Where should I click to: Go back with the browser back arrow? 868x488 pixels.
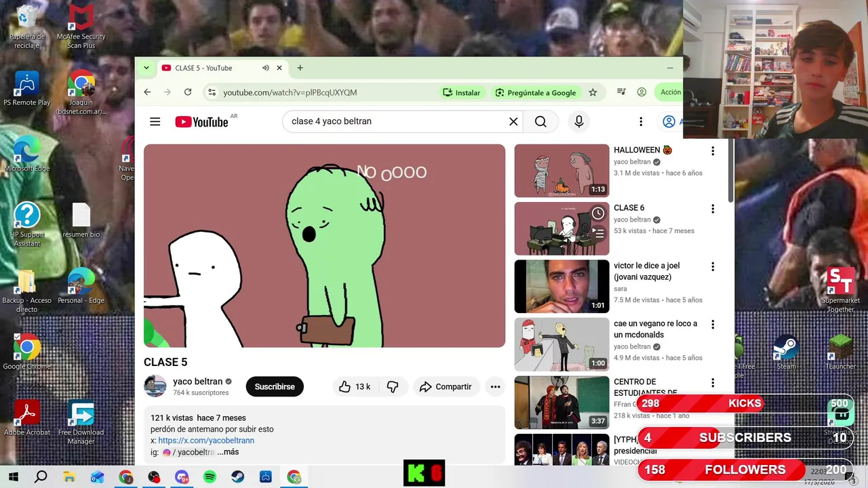147,92
